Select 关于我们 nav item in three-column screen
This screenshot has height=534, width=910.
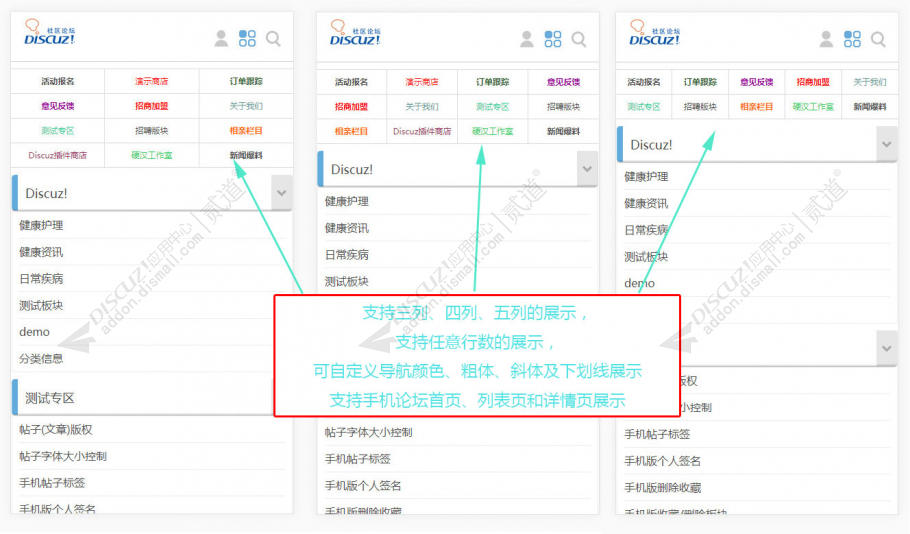(x=246, y=106)
